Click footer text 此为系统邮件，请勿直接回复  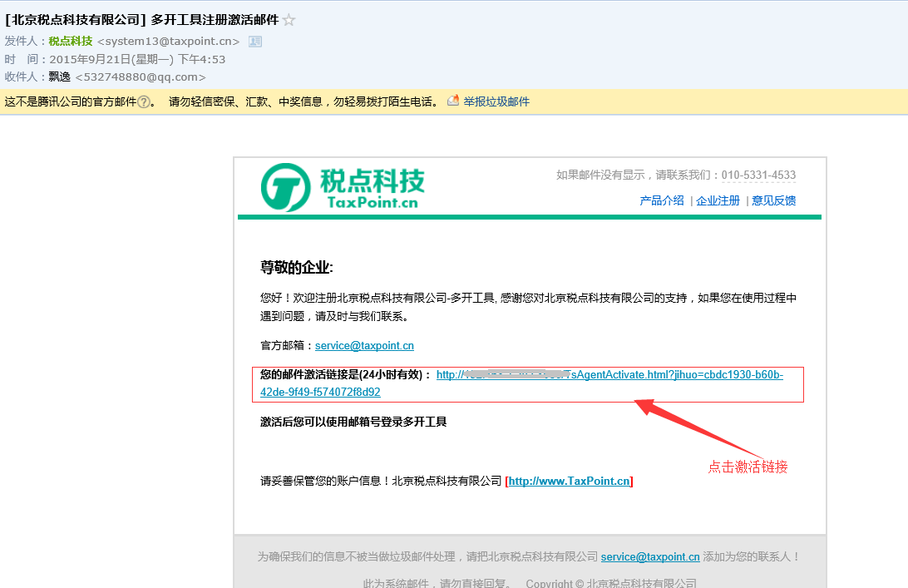coord(437,583)
